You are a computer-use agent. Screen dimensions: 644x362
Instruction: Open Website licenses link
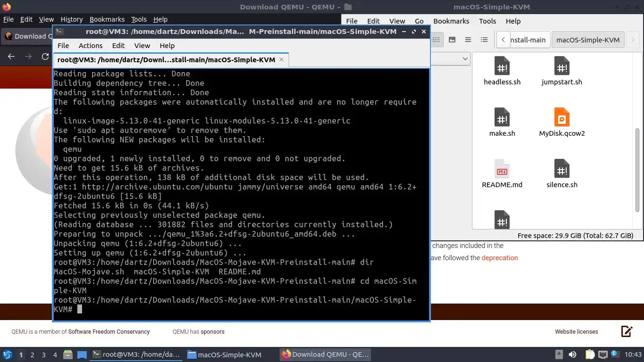click(576, 332)
